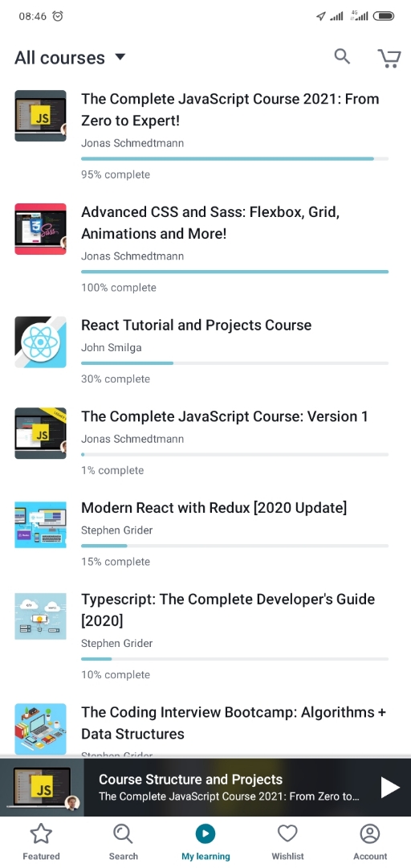Select the My learning tab

[x=205, y=842]
